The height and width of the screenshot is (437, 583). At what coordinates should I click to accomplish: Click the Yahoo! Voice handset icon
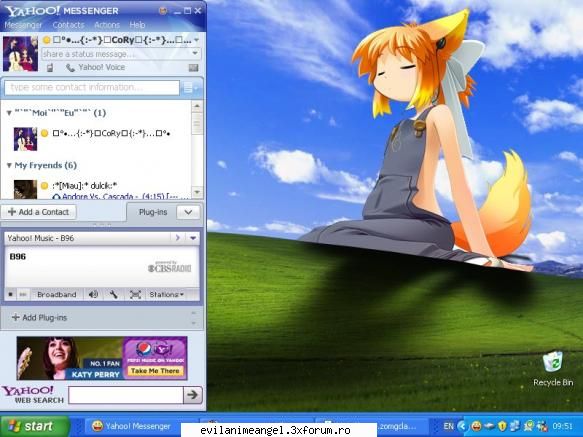tap(70, 67)
